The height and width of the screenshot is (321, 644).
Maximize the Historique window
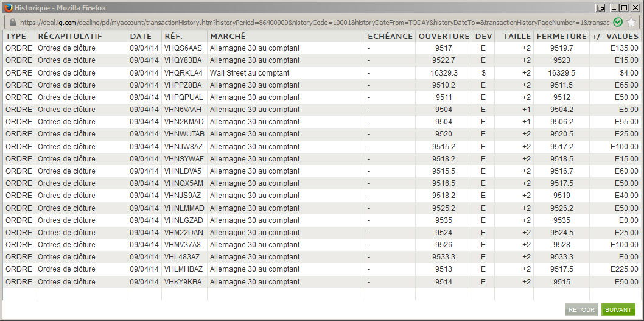point(625,8)
